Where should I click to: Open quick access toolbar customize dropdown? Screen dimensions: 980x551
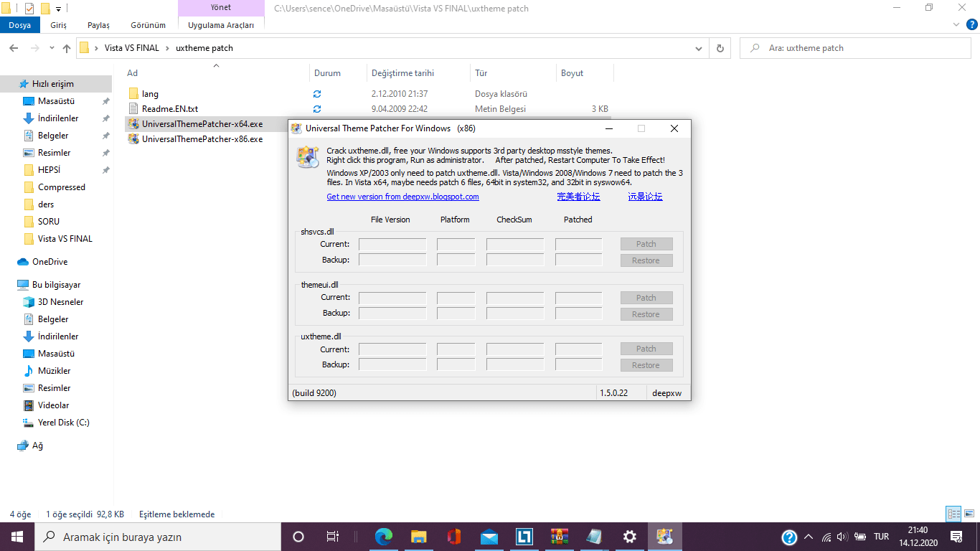[58, 9]
